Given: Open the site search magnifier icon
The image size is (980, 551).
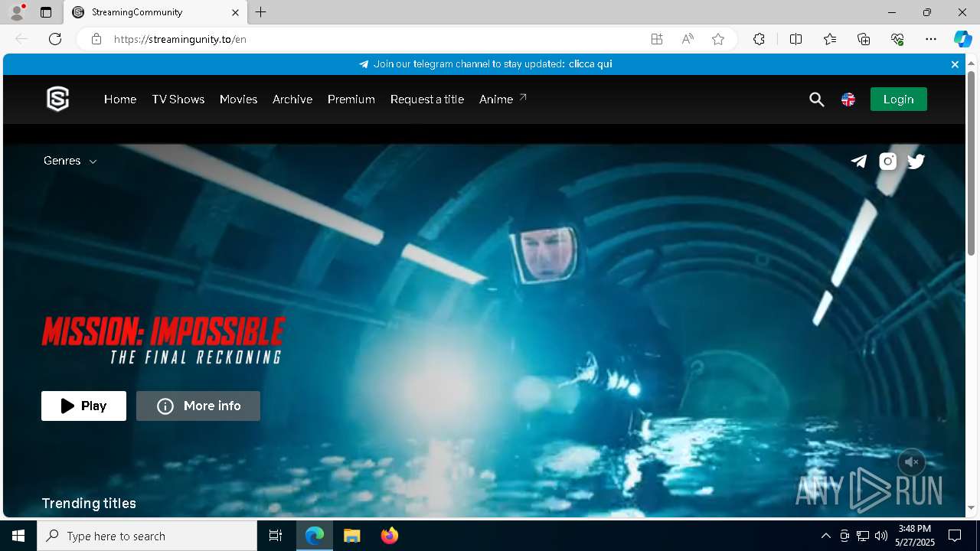Looking at the screenshot, I should click(x=817, y=99).
